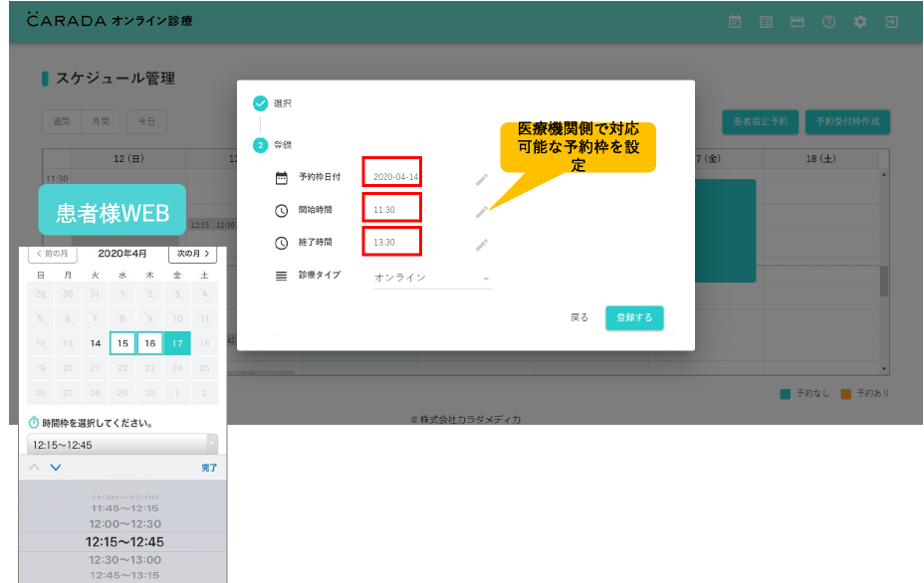Click the blue down chevron in picker

click(56, 468)
